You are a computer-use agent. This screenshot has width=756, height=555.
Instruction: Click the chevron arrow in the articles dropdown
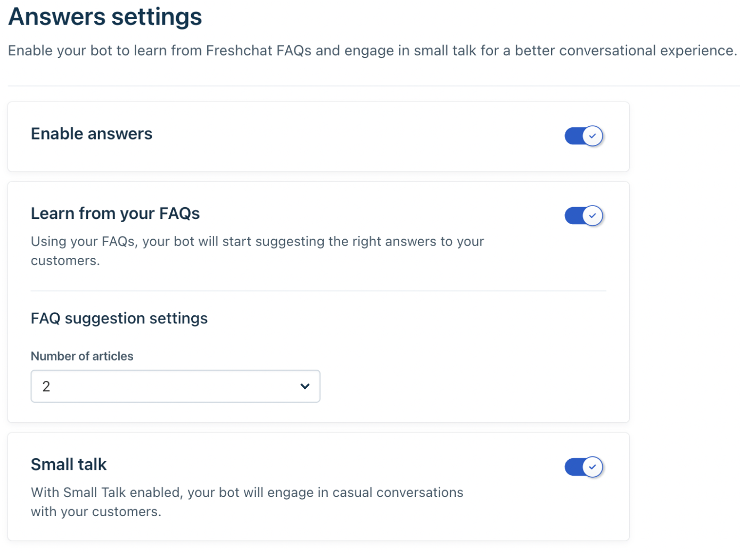tap(305, 386)
